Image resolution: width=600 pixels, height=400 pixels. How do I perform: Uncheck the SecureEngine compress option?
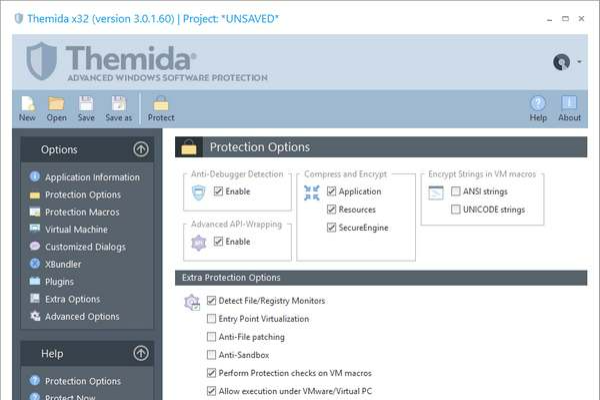click(332, 227)
